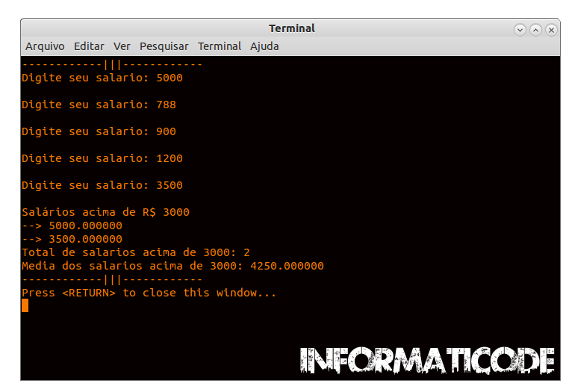Image resolution: width=569 pixels, height=392 pixels.
Task: Click the 'Digite seu salario: 900' line
Action: coord(99,131)
